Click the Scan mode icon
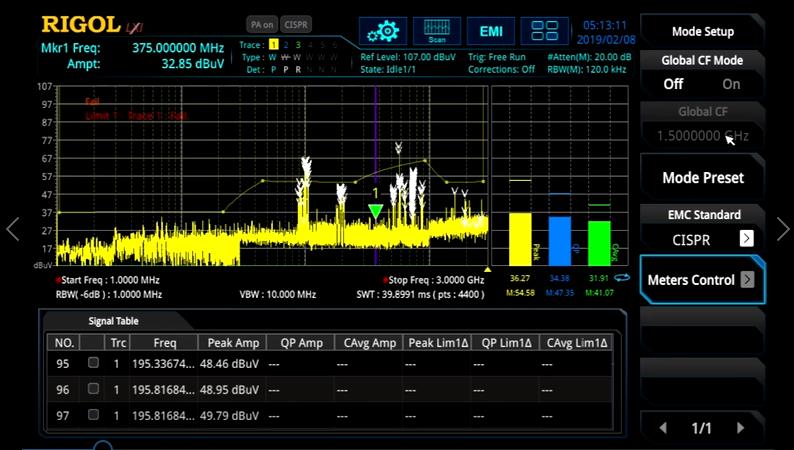The image size is (794, 450). point(436,31)
